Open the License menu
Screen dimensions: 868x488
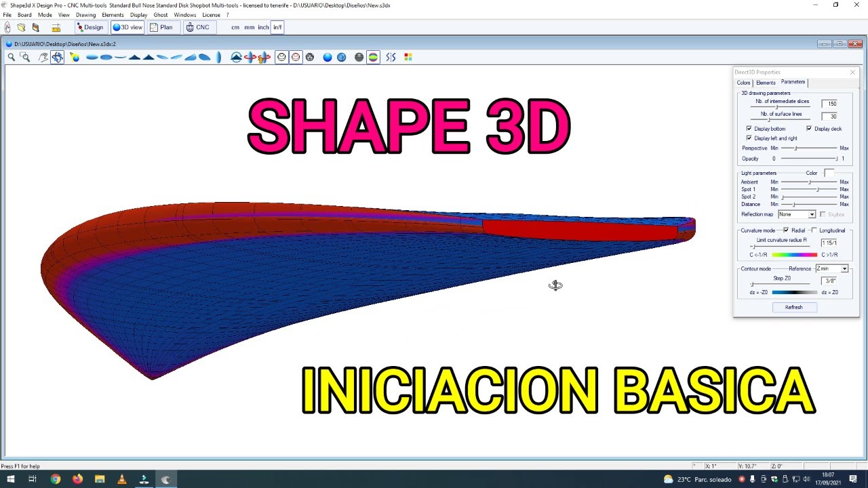point(211,15)
